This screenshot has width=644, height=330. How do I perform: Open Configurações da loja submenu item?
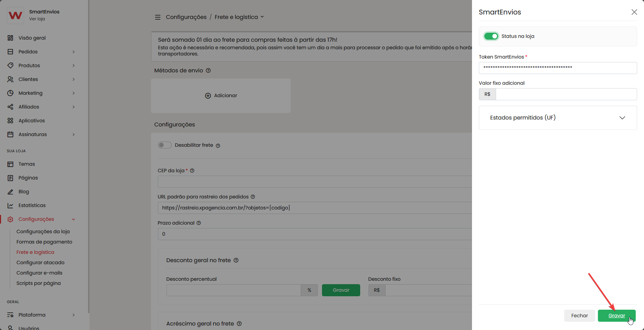pos(43,231)
